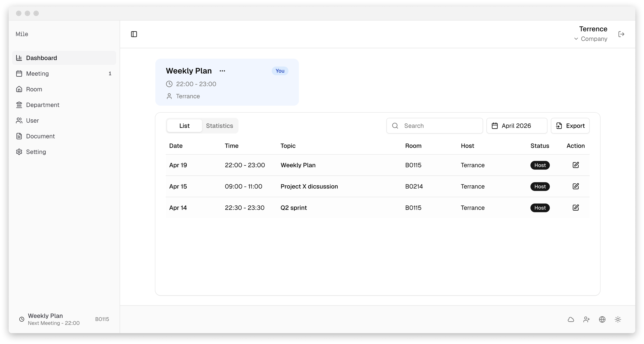Click the 'Apr 14' date cell
The height and width of the screenshot is (344, 644).
178,208
